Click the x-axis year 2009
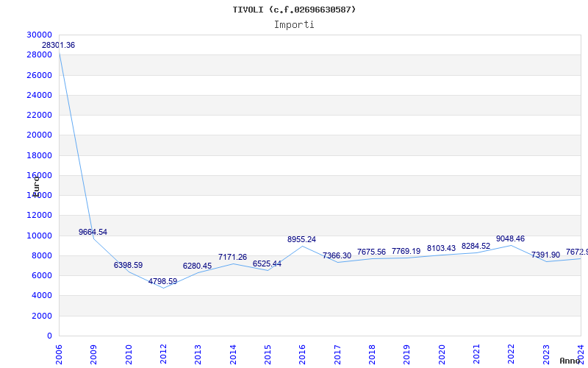 click(x=94, y=354)
